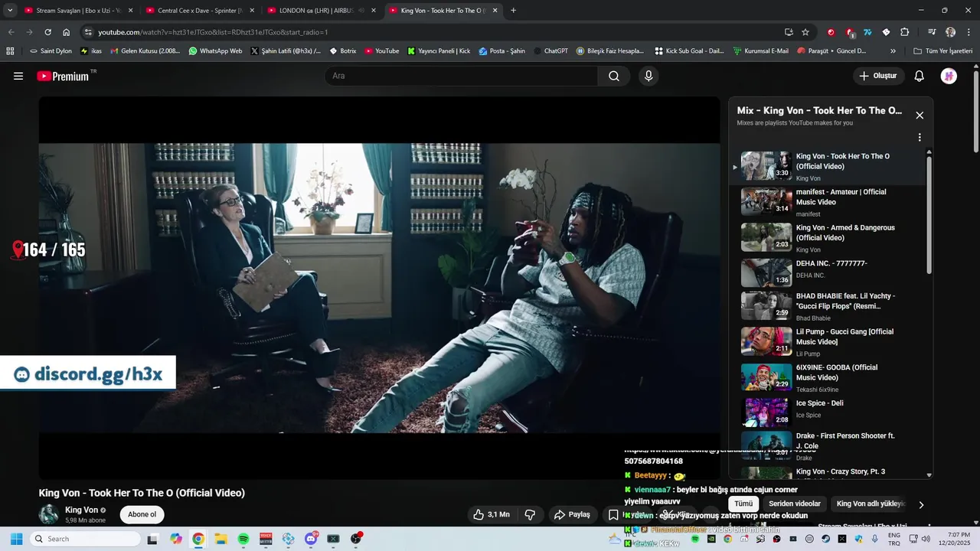Screen dimensions: 980x551
Task: Click the King Von channel name
Action: pos(81,510)
